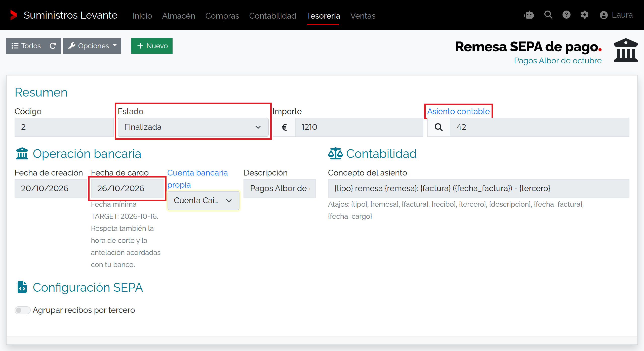Open the Cuenta bancaria propia dropdown
Viewport: 644px width, 351px height.
click(x=203, y=201)
